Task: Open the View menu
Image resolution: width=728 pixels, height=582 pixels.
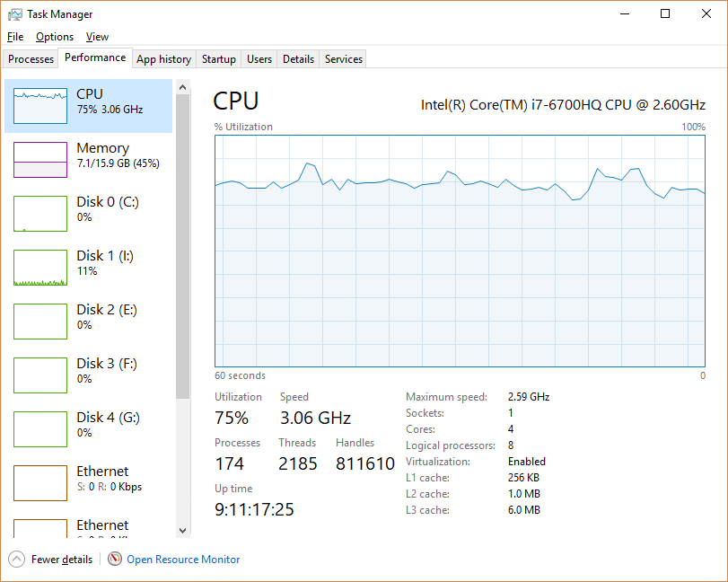Action: pos(97,37)
